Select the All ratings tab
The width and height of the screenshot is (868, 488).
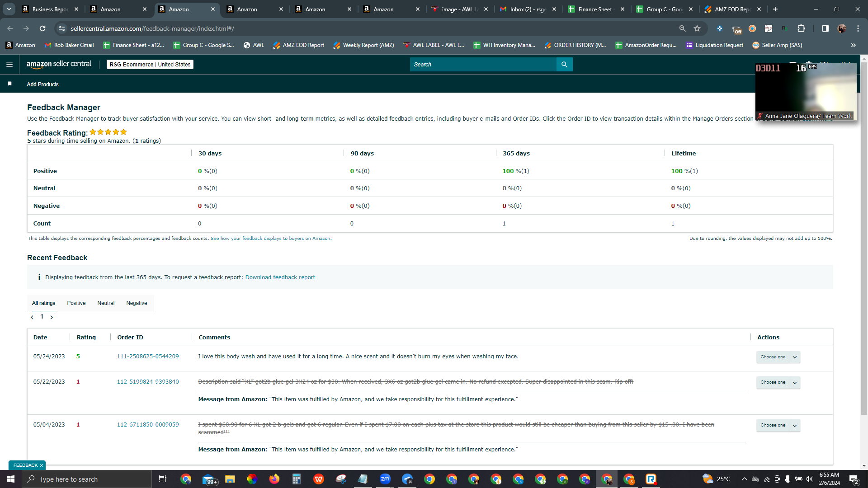pos(44,303)
